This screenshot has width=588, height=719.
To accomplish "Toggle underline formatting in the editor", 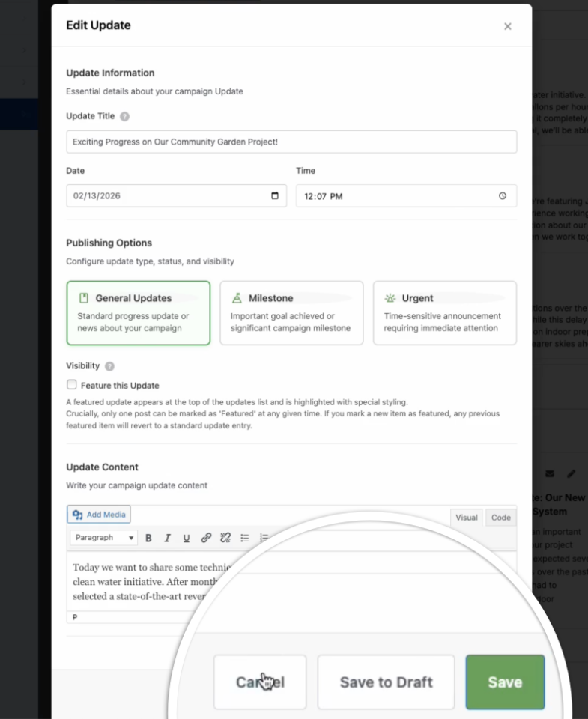I will 186,538.
